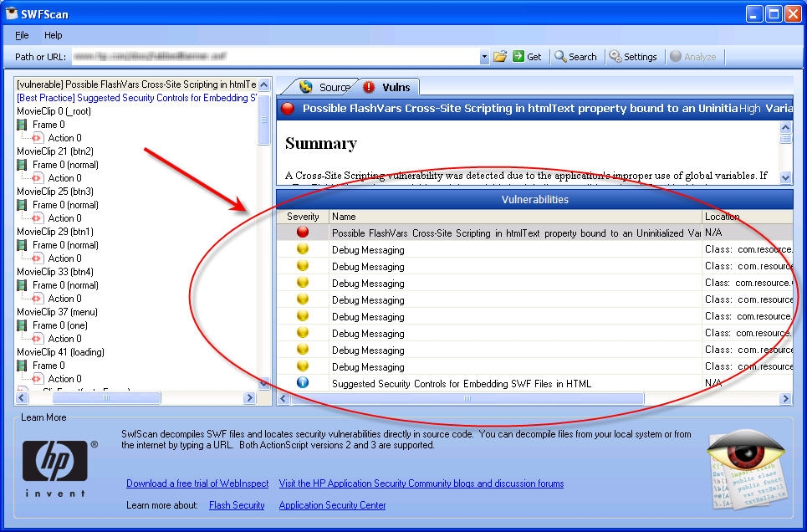Open the File menu
807x532 pixels.
[22, 35]
